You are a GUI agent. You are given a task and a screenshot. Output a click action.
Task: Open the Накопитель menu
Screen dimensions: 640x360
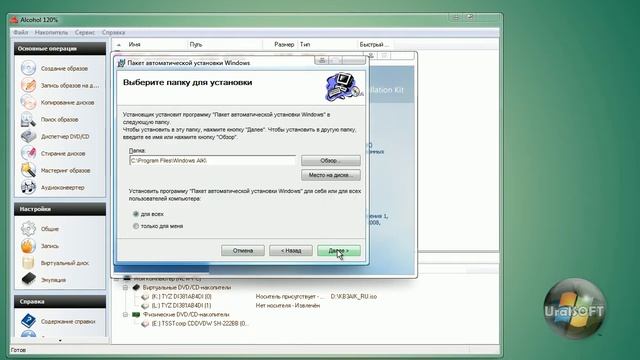coord(51,32)
